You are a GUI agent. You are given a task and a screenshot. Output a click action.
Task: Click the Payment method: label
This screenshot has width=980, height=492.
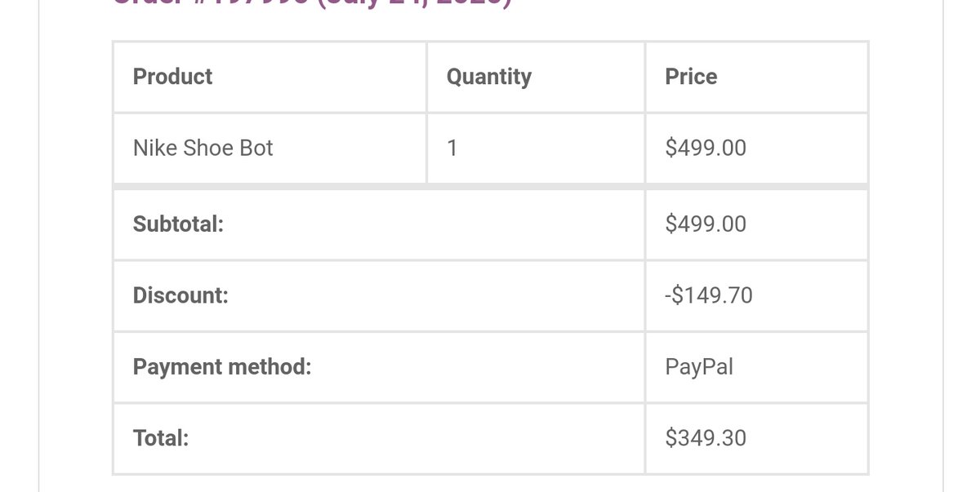[222, 367]
